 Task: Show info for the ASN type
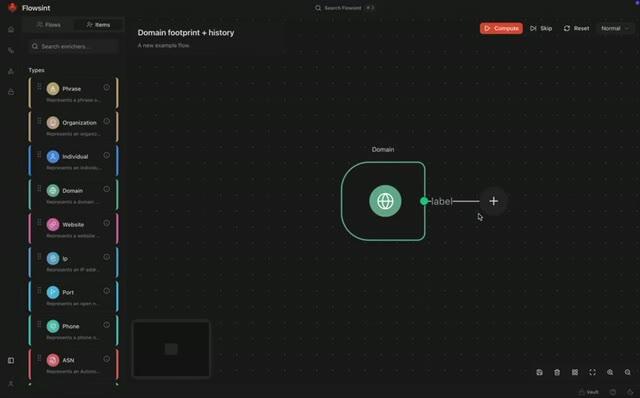click(107, 358)
